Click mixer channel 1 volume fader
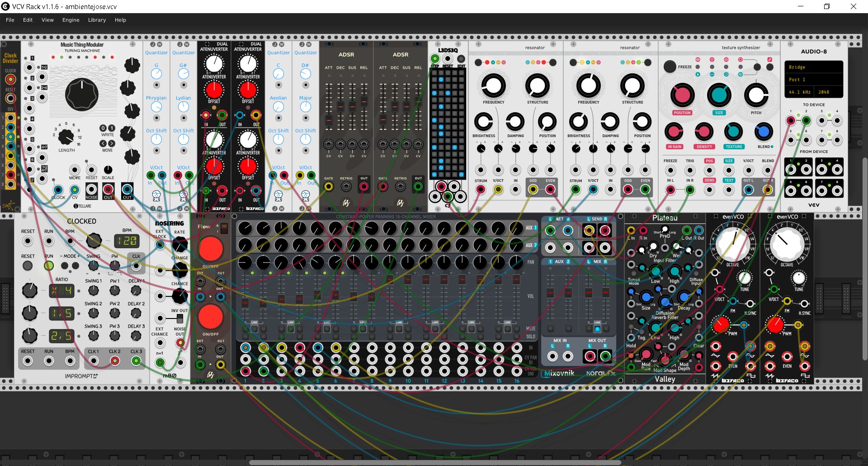This screenshot has width=868, height=466. [245, 303]
